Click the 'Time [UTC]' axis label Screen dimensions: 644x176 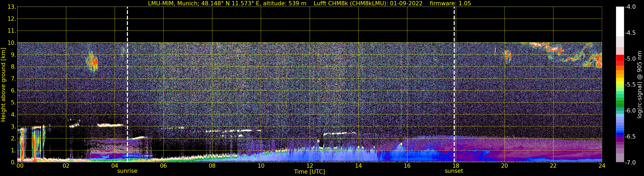[x=310, y=172]
